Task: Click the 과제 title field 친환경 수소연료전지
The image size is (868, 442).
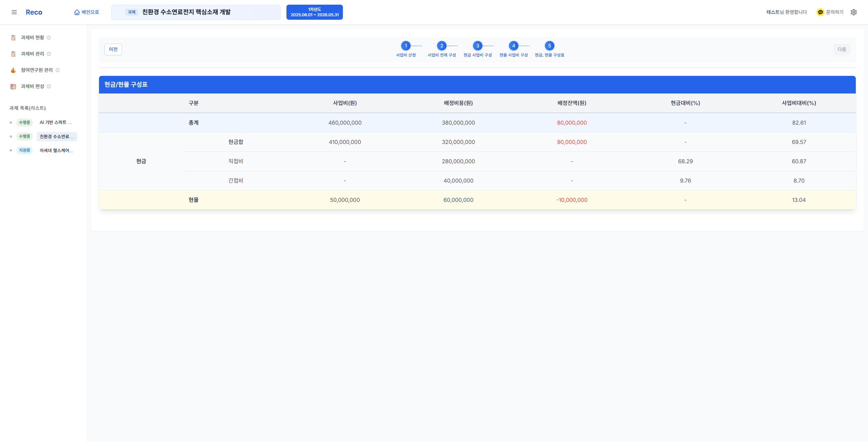Action: 196,12
